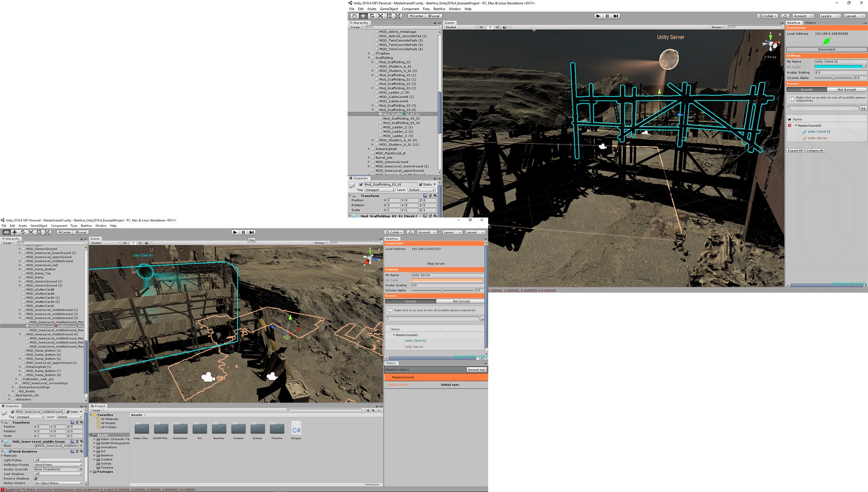This screenshot has height=492, width=868.
Task: Toggle active checkbox for Mod_Scaffolding_03_01 in client Inspector
Action: click(x=361, y=184)
